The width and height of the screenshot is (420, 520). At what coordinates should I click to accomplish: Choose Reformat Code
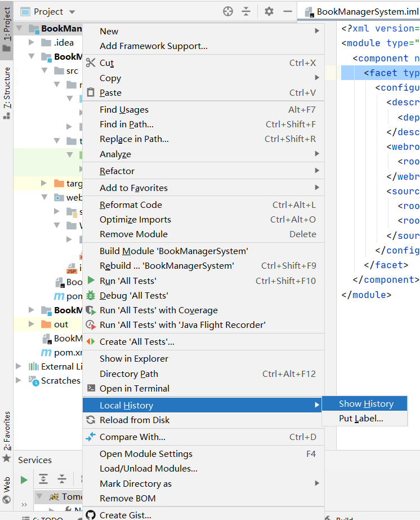pyautogui.click(x=203, y=205)
